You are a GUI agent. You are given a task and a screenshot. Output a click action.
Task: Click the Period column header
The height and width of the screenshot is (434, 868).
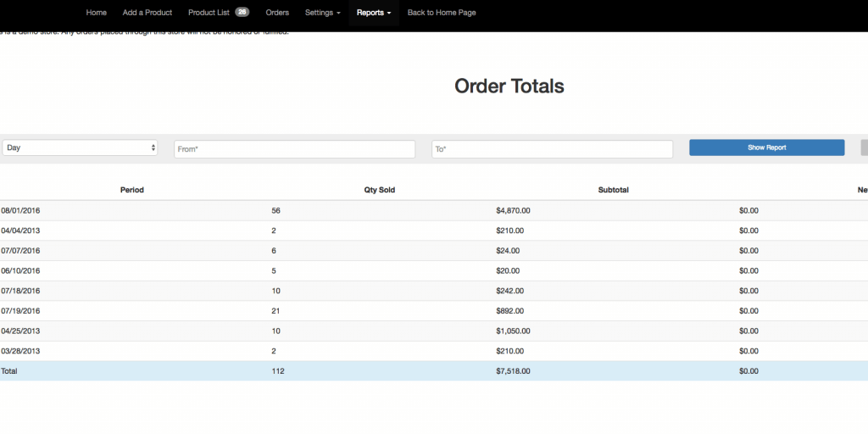(x=132, y=190)
